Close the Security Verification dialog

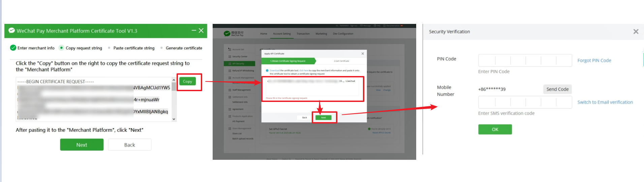tap(636, 31)
